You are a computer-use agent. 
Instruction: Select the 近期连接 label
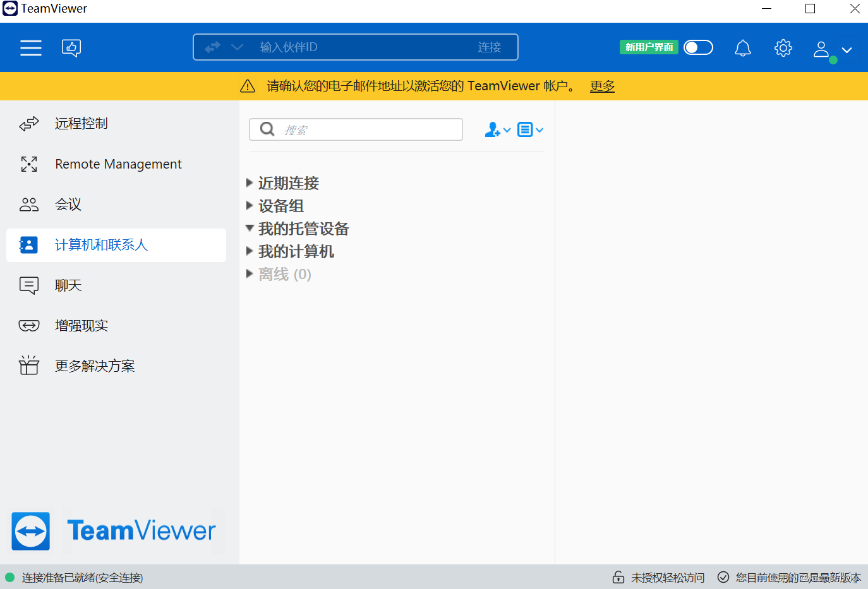[289, 183]
